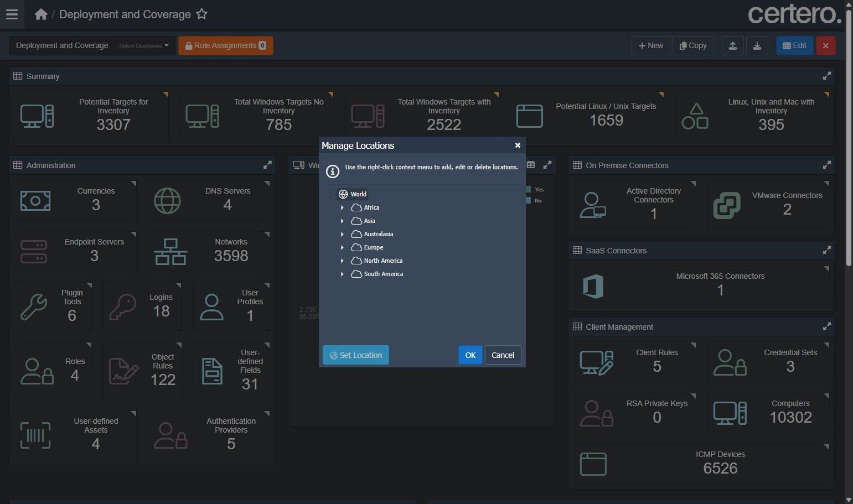Click the Set Location button
The height and width of the screenshot is (504, 853).
coord(356,355)
